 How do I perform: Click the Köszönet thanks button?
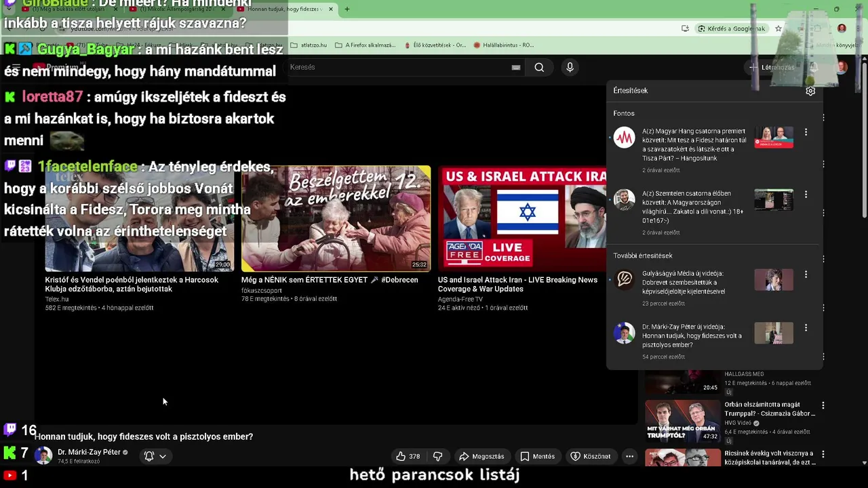tap(590, 456)
